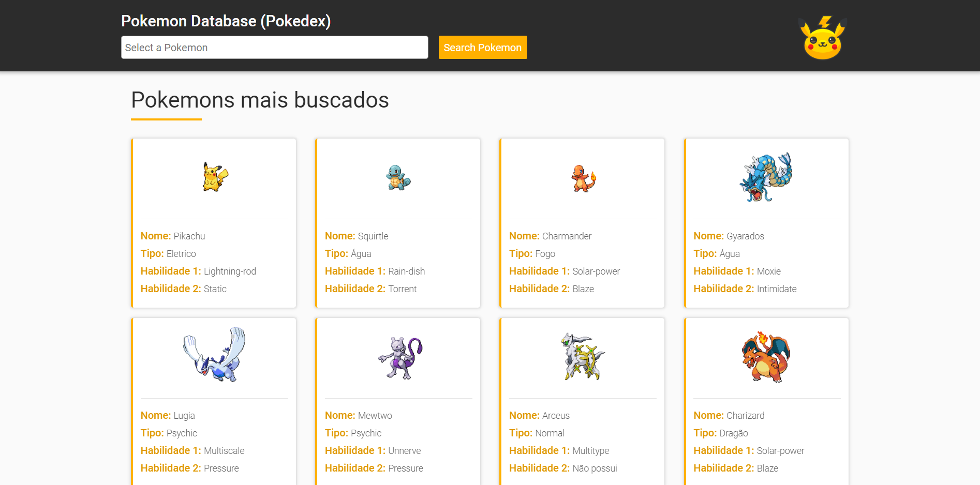This screenshot has height=485, width=980.
Task: Focus the Select a Pokemon input field
Action: tap(275, 48)
